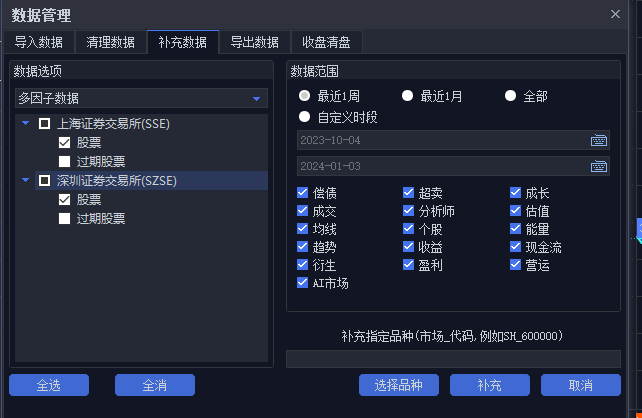Screen dimensions: 642x418
Task: Uncheck 股票 under 深圳证券交易所
Action: coord(64,199)
